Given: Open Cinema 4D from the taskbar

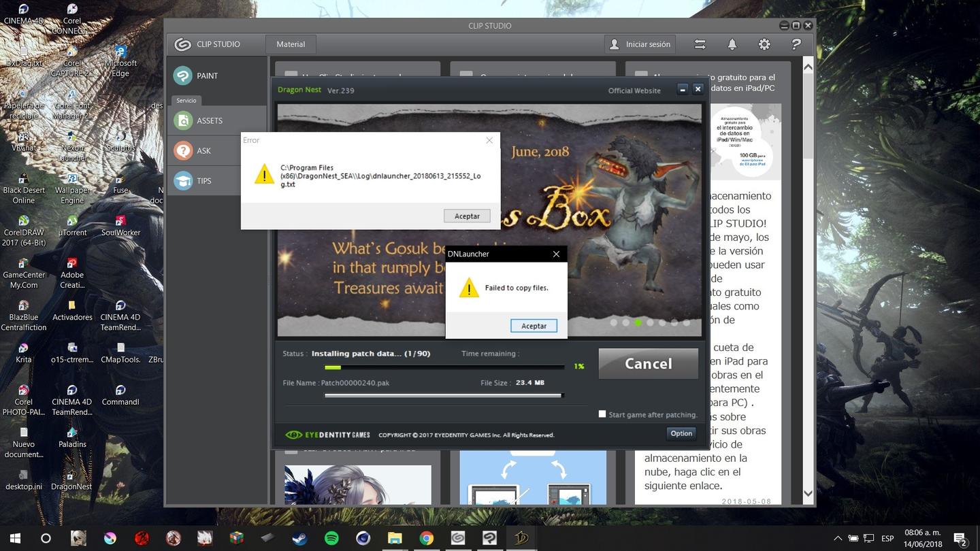Looking at the screenshot, I should (x=363, y=538).
